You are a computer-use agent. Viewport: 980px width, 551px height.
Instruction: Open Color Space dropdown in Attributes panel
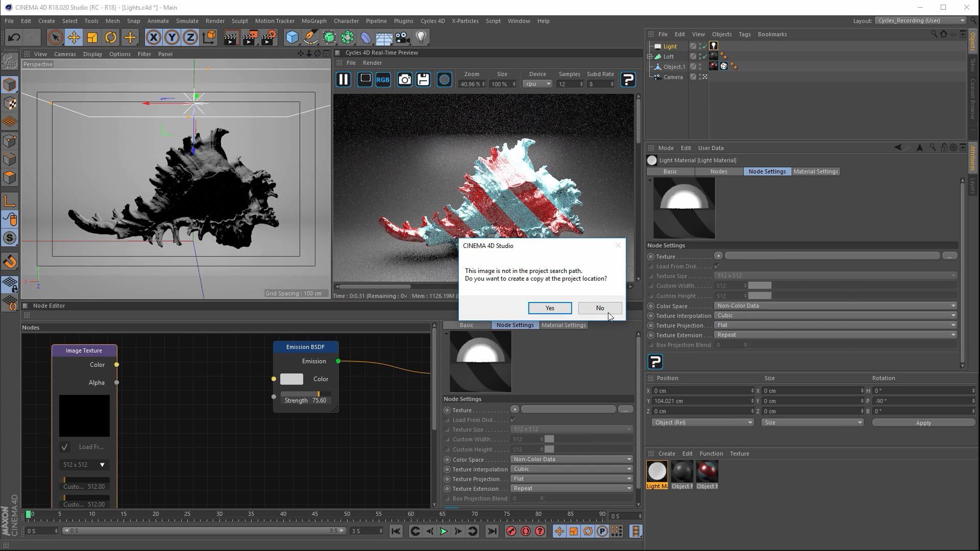click(836, 306)
